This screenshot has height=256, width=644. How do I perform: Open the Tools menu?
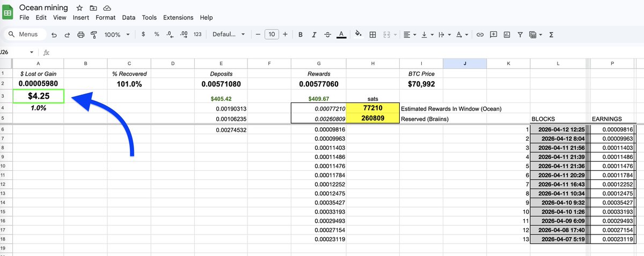pyautogui.click(x=149, y=18)
